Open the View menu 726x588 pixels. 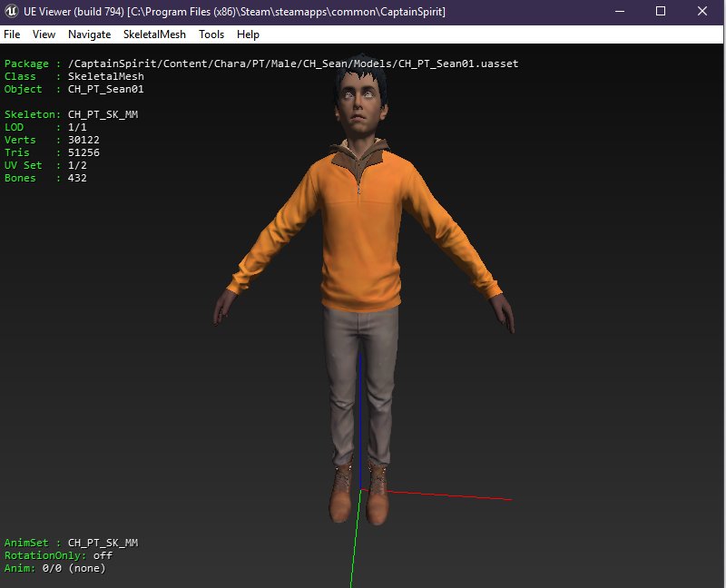tap(44, 34)
